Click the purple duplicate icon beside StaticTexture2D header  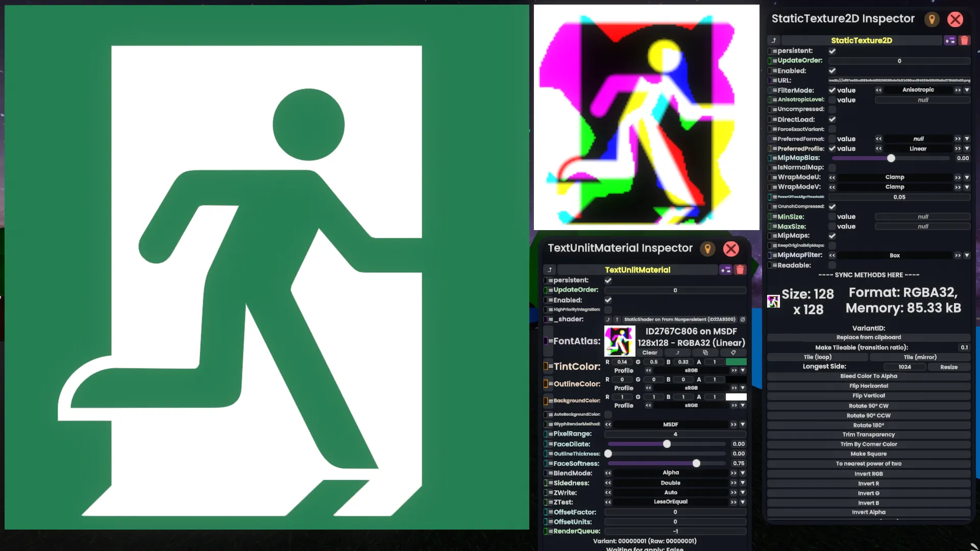[x=950, y=40]
